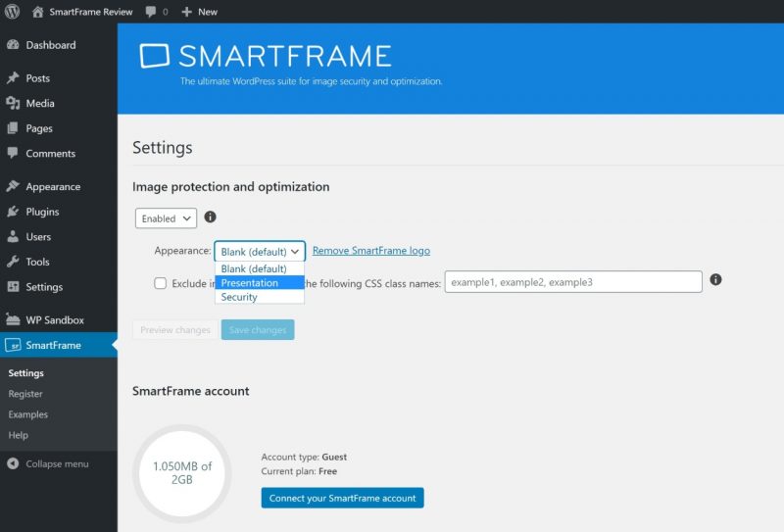784x532 pixels.
Task: Select Blank (default) option in list
Action: point(260,268)
